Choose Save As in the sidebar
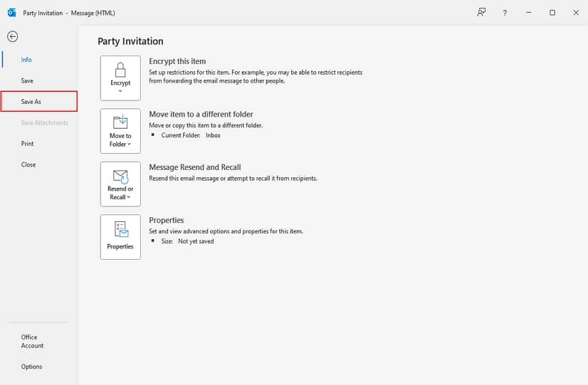The image size is (588, 385). coord(31,102)
